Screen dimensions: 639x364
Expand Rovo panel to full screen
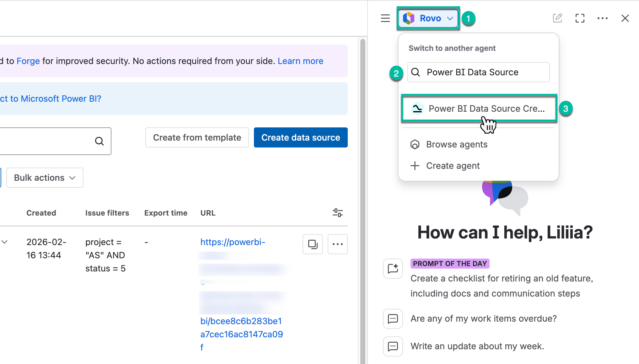tap(580, 18)
